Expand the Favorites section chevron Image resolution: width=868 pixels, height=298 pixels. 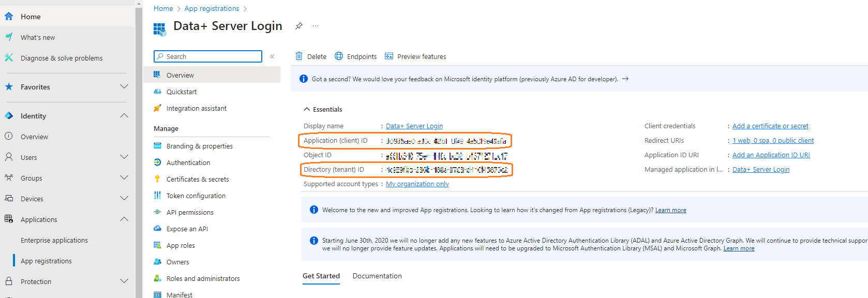(124, 86)
